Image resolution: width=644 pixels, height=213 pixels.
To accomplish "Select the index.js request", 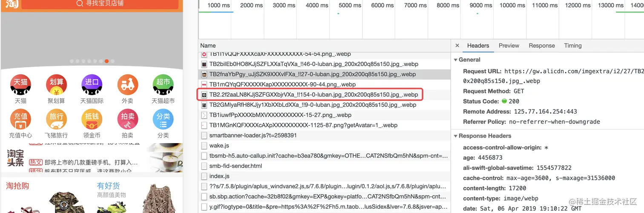I will click(325, 176).
